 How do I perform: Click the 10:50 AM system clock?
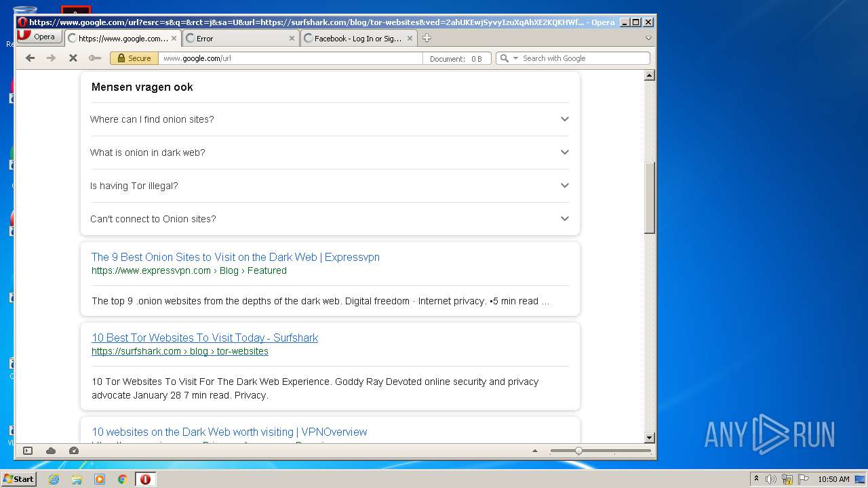point(833,479)
